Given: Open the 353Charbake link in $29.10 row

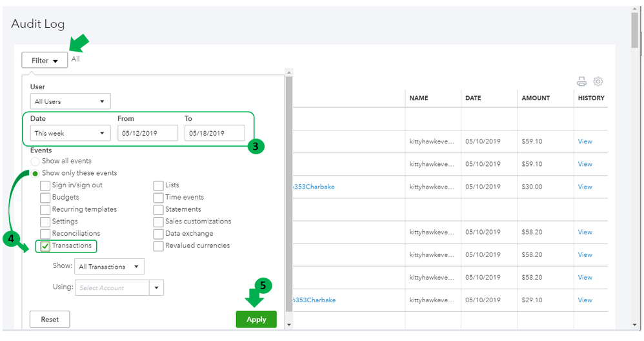Looking at the screenshot, I should [314, 300].
